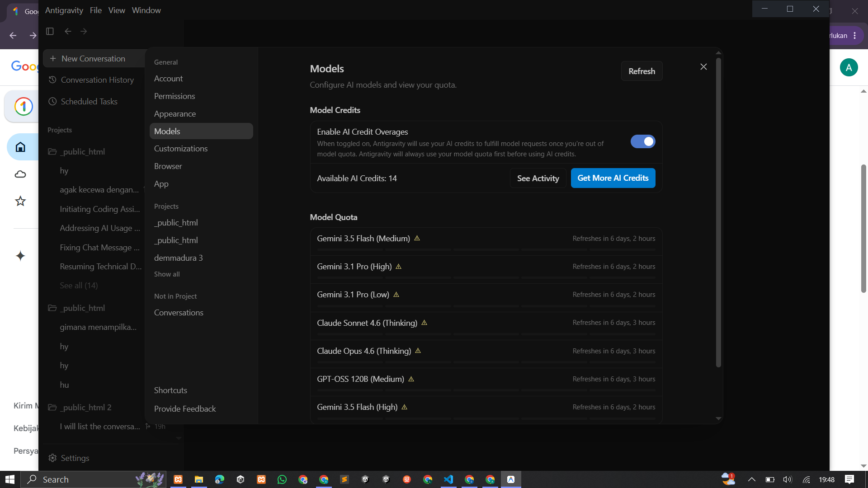The height and width of the screenshot is (488, 868).
Task: Click warning icon beside Gemini 3.5 Flash (Medium)
Action: point(417,238)
